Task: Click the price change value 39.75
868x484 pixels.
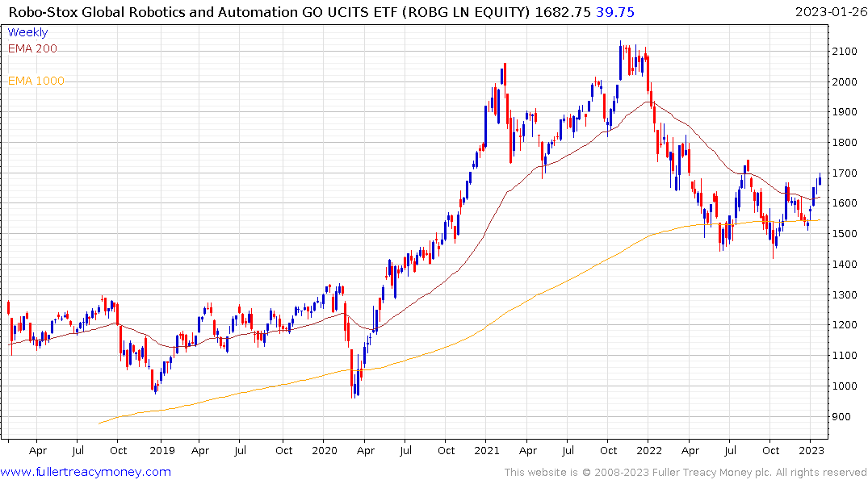Action: point(615,12)
